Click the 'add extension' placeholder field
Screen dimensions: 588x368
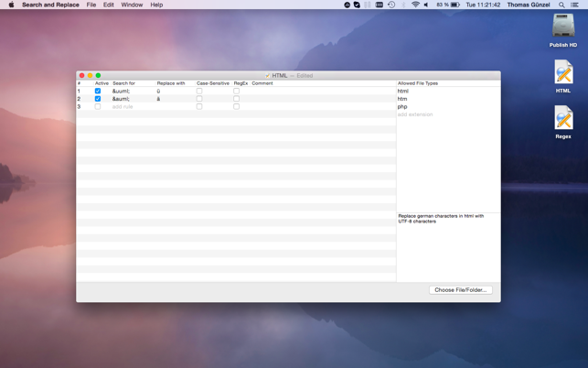pyautogui.click(x=415, y=114)
